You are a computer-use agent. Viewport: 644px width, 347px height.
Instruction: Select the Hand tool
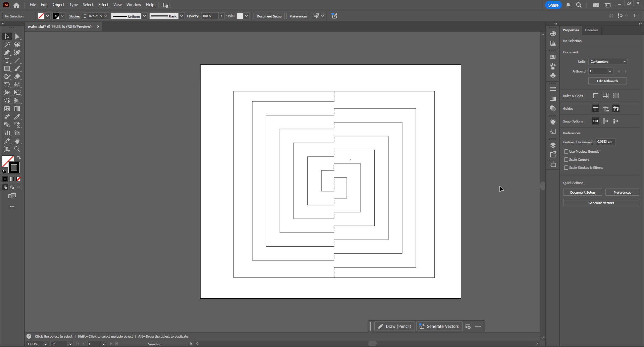pos(17,141)
